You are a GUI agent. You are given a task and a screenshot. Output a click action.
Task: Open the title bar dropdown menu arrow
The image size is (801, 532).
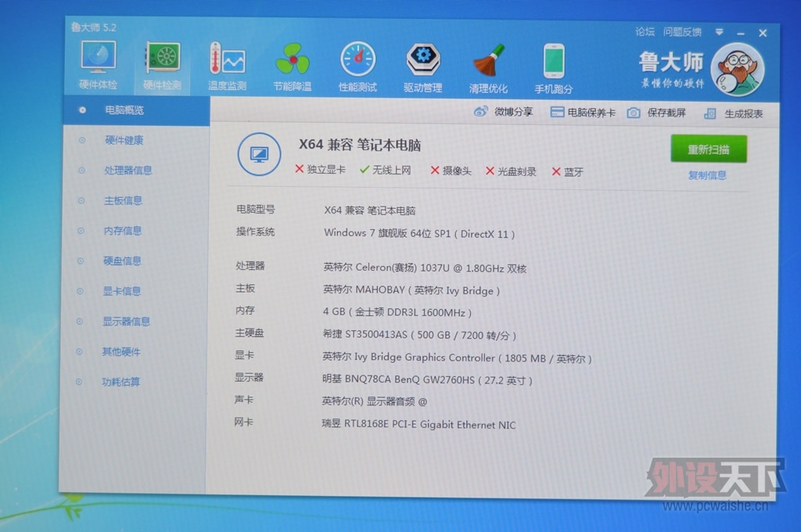720,32
